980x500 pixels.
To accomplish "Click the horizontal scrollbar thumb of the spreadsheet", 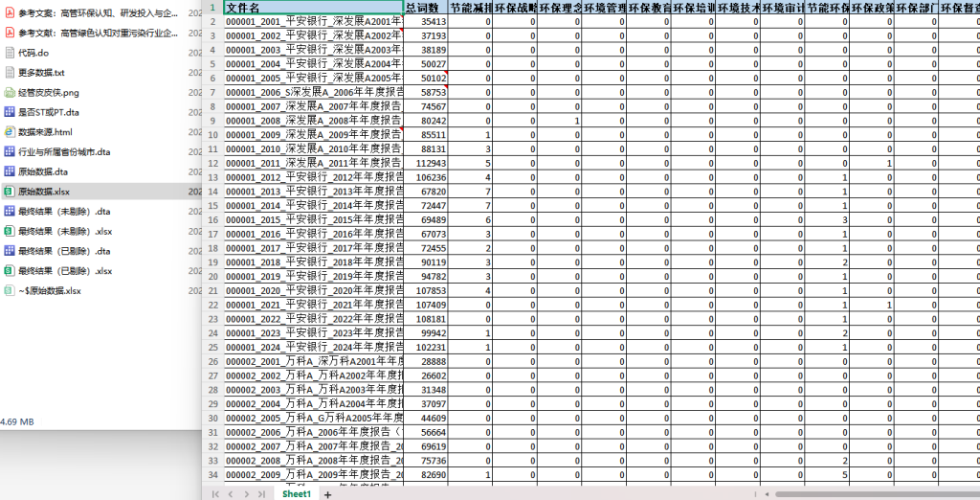I will tap(878, 494).
